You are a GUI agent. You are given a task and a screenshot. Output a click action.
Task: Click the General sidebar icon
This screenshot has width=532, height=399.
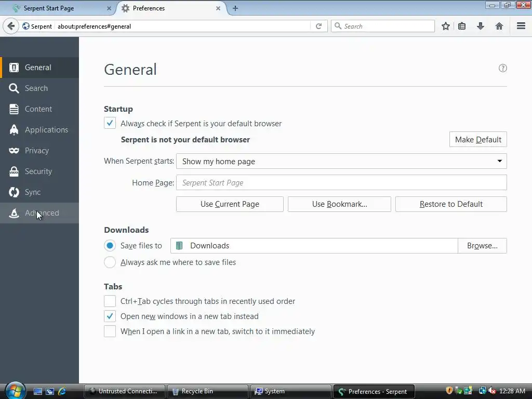[x=14, y=68]
